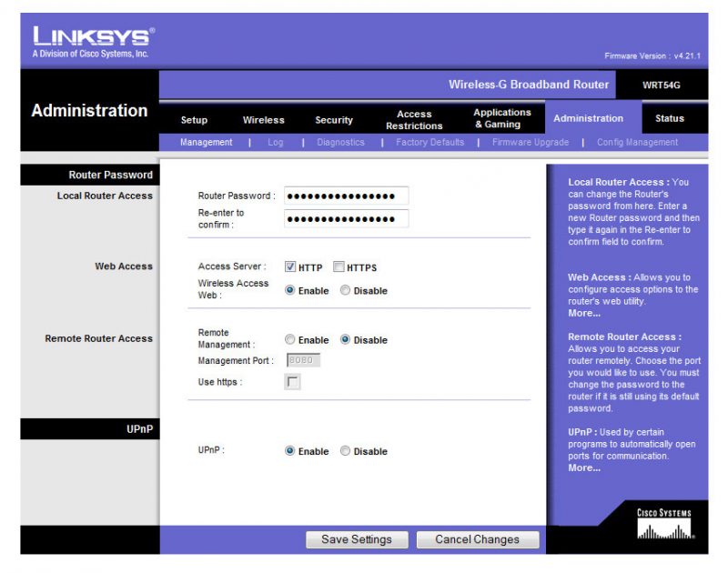Open the Config Management sub-tab
The height and width of the screenshot is (573, 728).
tap(637, 142)
